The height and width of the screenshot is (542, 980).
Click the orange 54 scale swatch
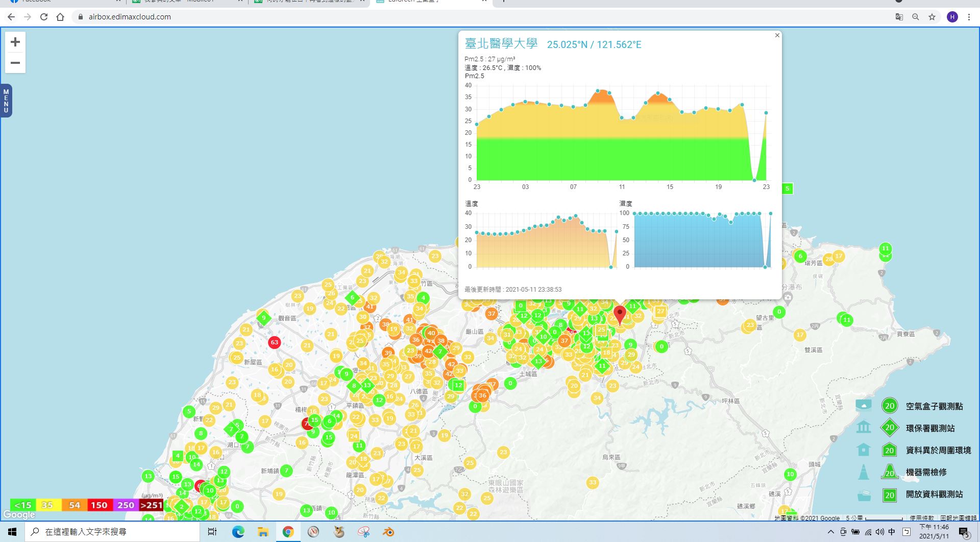75,505
